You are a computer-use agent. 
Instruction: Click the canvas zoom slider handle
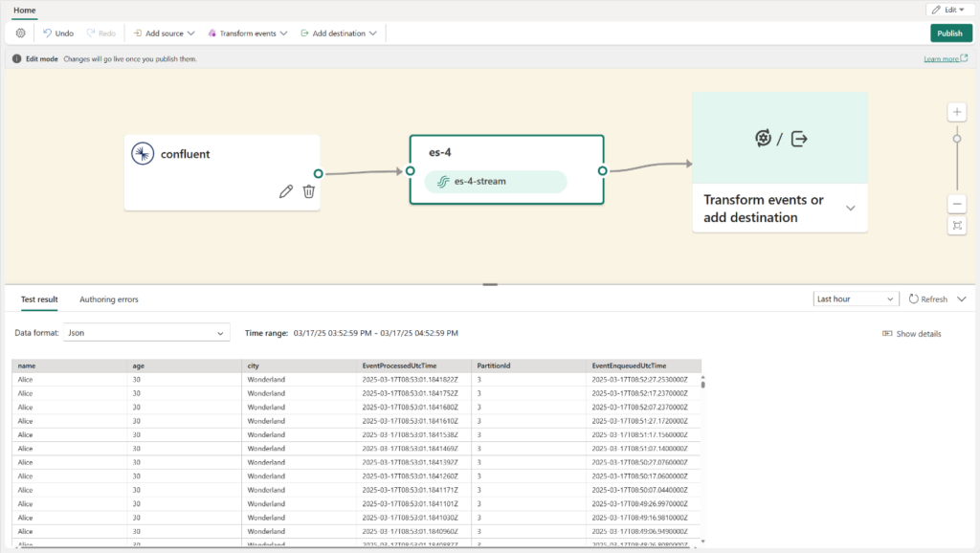pos(957,139)
